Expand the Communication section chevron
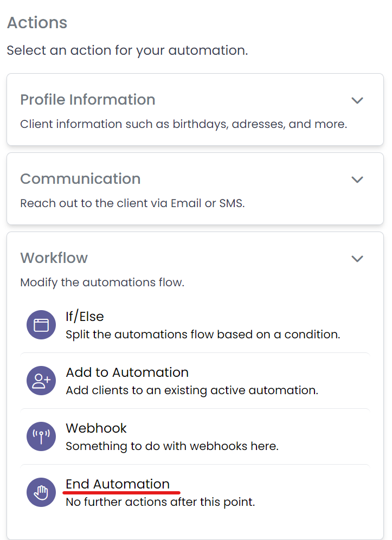This screenshot has height=540, width=392. (x=357, y=179)
